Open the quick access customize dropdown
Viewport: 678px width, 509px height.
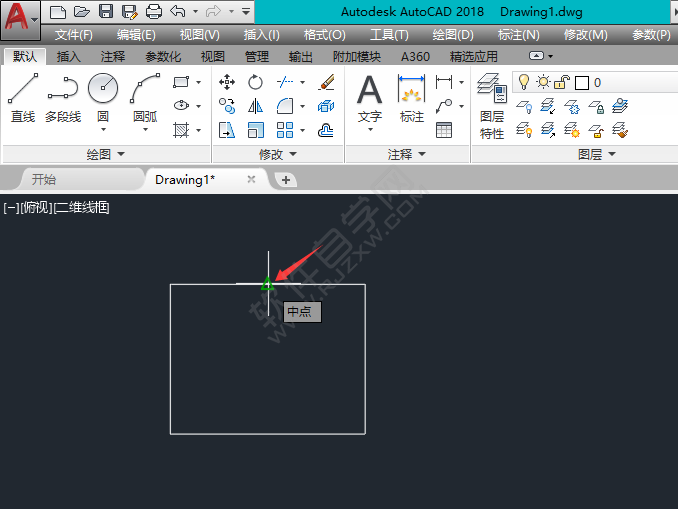coord(246,11)
